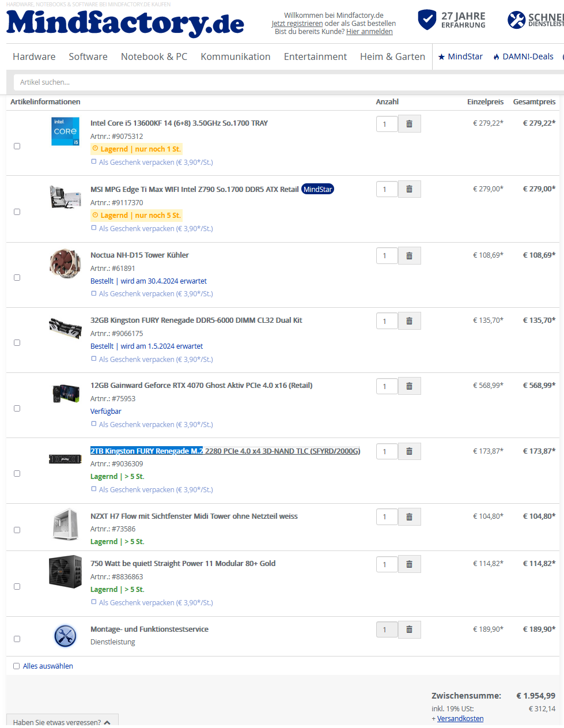Open the NZXT H7 Flow product link
564x728 pixels.
click(194, 516)
